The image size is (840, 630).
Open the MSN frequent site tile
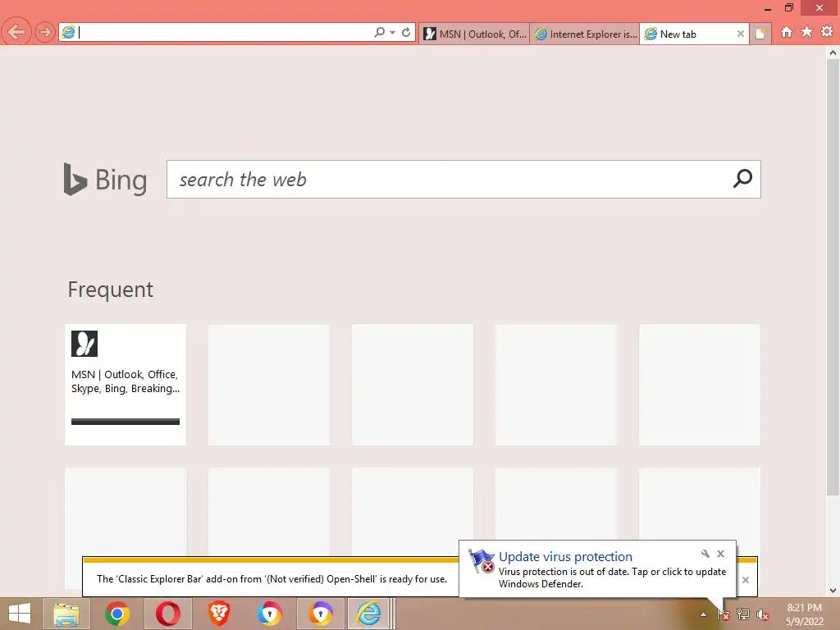pyautogui.click(x=126, y=385)
